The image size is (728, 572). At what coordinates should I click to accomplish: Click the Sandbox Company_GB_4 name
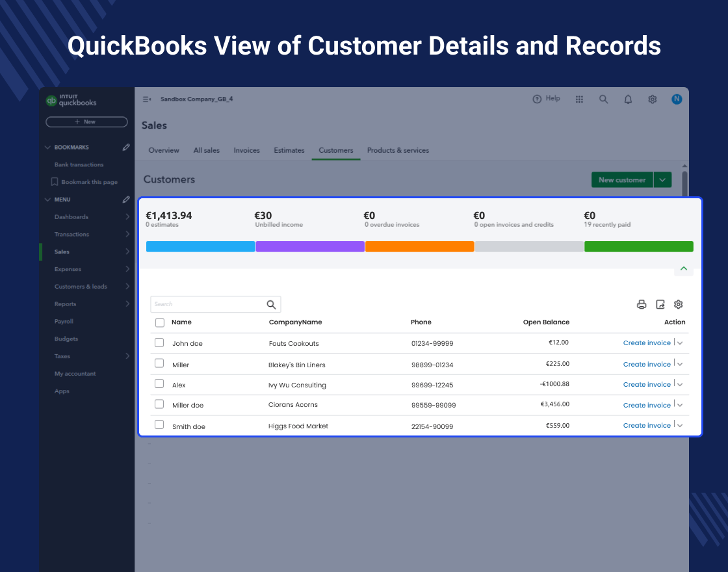click(197, 99)
